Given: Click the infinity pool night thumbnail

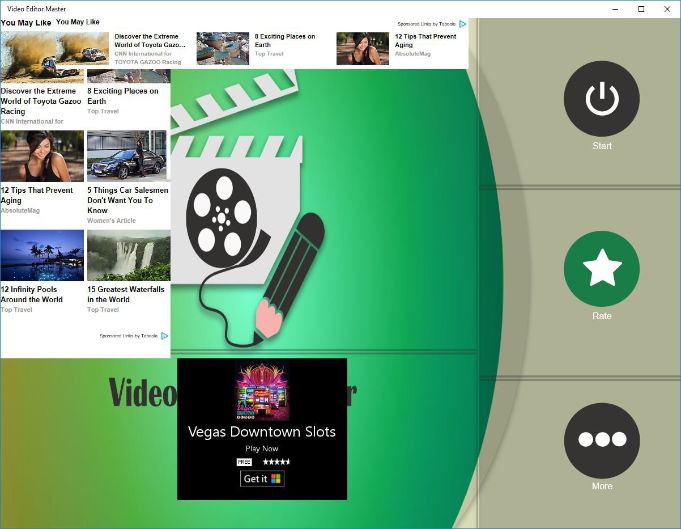Looking at the screenshot, I should [x=42, y=255].
